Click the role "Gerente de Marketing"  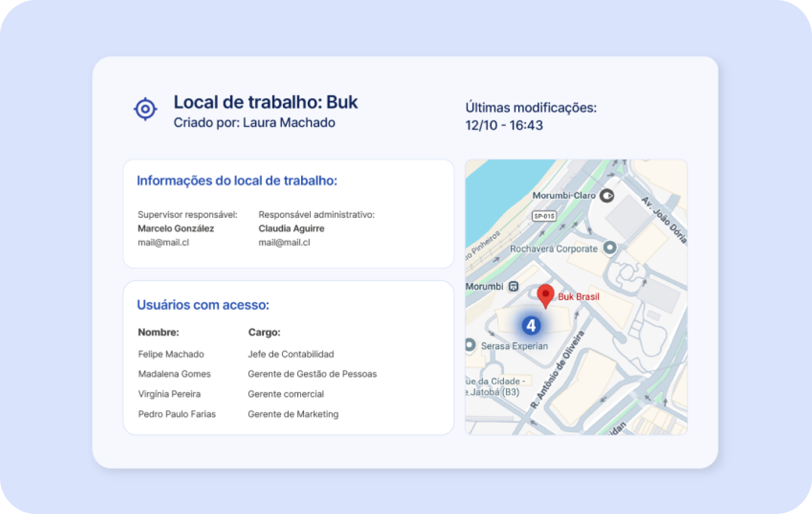(x=293, y=414)
